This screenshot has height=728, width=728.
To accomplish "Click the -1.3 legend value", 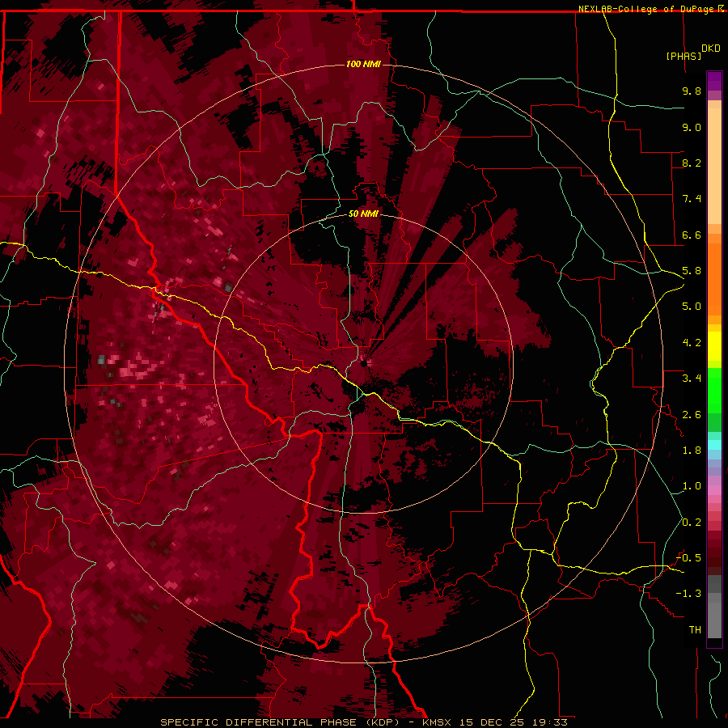I will [688, 594].
